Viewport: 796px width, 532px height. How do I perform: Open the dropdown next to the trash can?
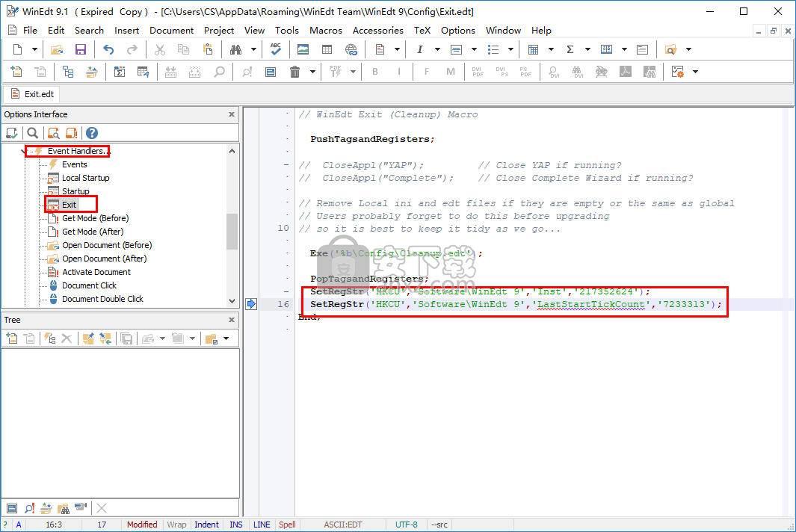312,72
